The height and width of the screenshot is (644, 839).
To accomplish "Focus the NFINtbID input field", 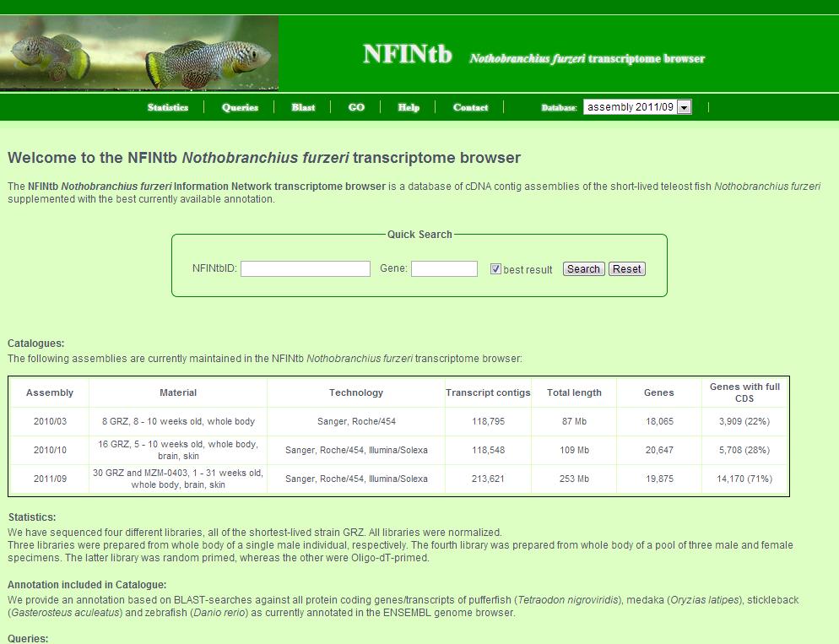I will click(305, 269).
